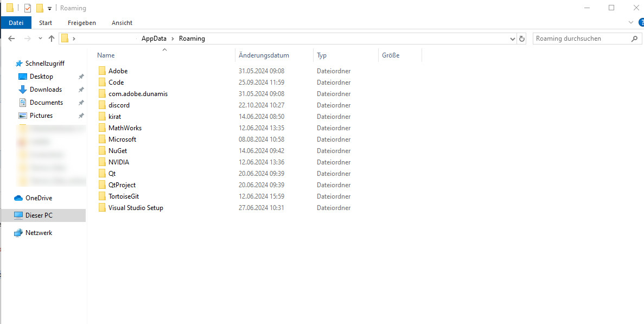Select the Microsoft folder icon
Viewport: 644px width, 324px height.
coord(102,139)
